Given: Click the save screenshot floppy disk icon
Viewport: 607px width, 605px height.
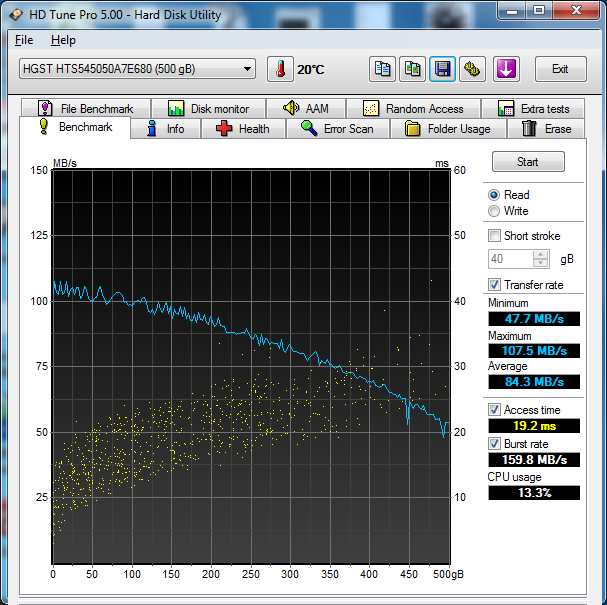Looking at the screenshot, I should pyautogui.click(x=442, y=69).
